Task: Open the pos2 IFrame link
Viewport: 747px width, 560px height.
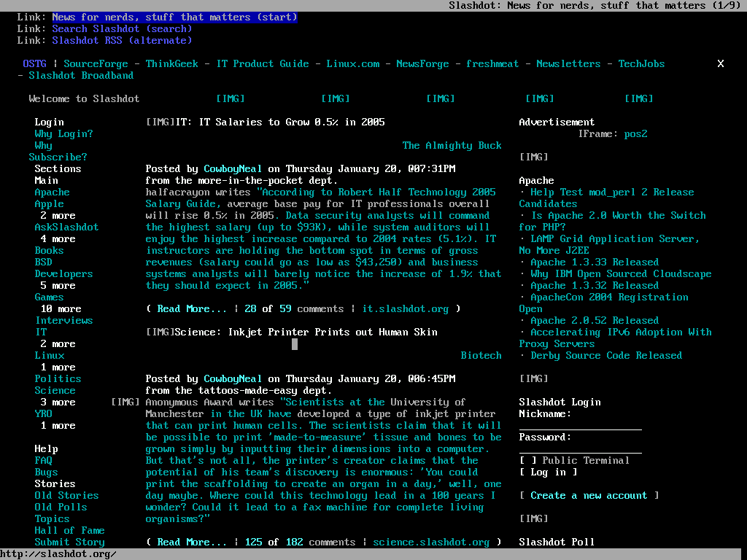Action: tap(635, 134)
